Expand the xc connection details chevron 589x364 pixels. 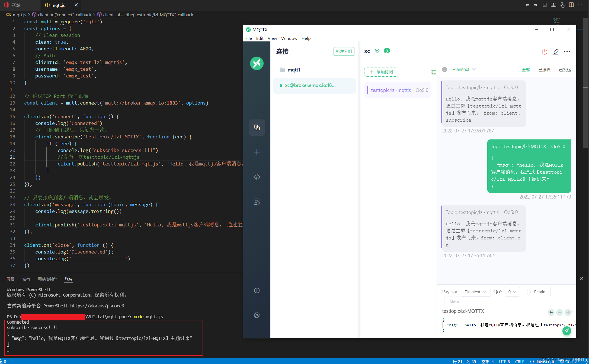pyautogui.click(x=377, y=51)
